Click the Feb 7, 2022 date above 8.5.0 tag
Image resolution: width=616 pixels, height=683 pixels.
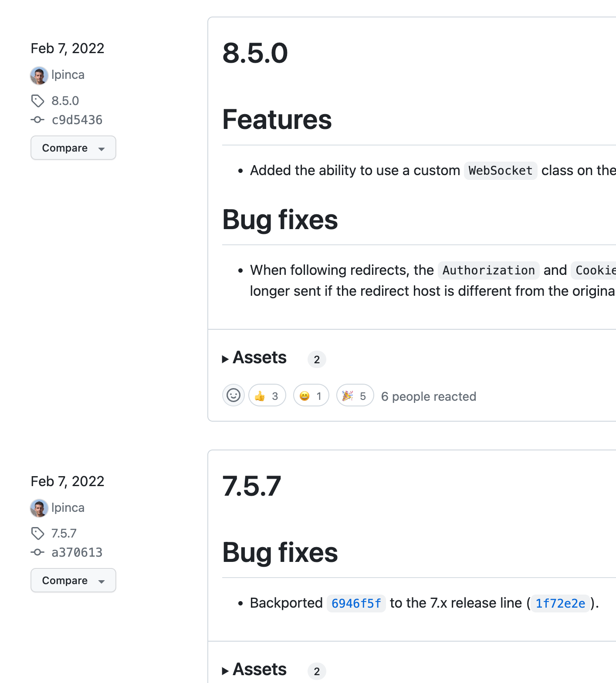(x=68, y=48)
